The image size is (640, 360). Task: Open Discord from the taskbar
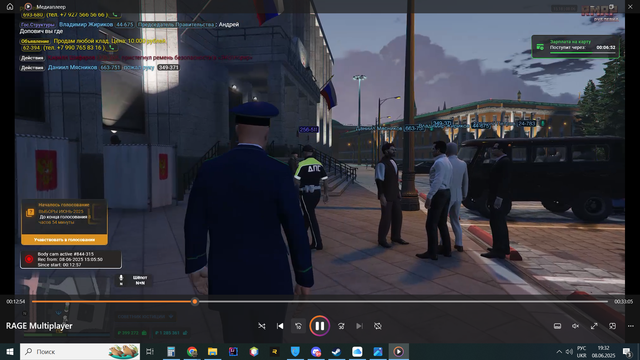pos(316,351)
